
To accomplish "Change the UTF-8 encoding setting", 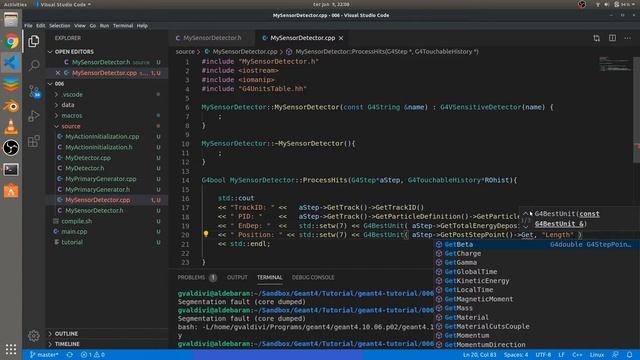I will 543,355.
